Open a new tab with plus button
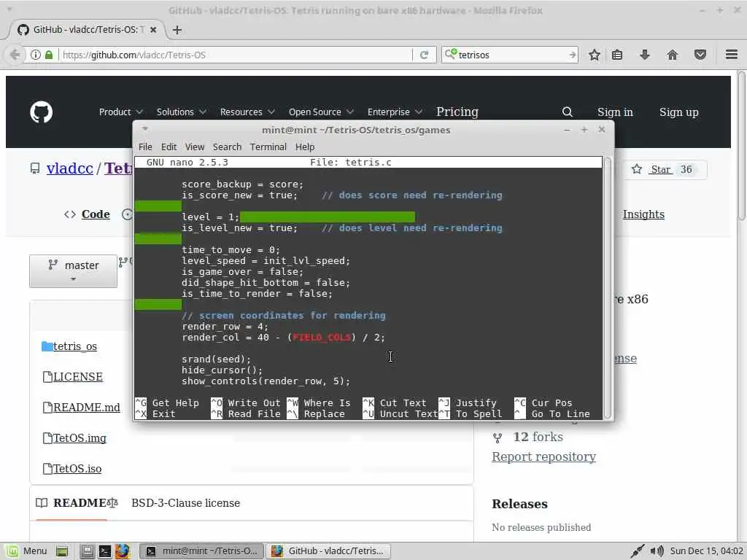The width and height of the screenshot is (747, 560). [177, 30]
